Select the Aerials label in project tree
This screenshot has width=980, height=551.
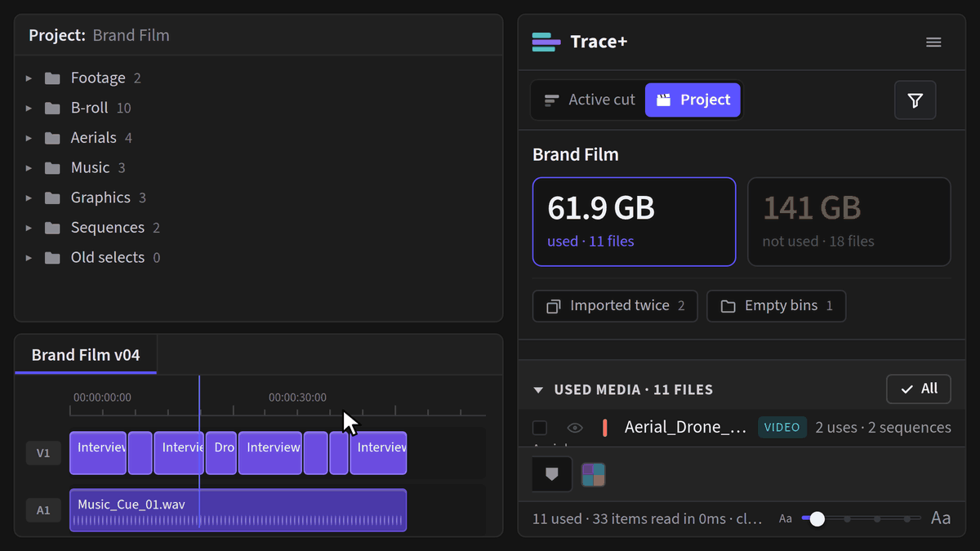[x=93, y=138]
